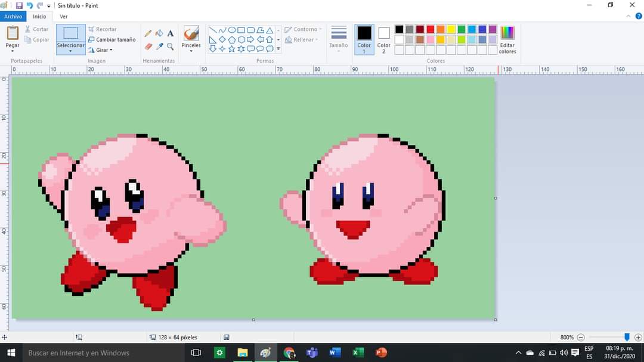The height and width of the screenshot is (362, 644).
Task: Open the Archivo menu
Action: tap(13, 17)
